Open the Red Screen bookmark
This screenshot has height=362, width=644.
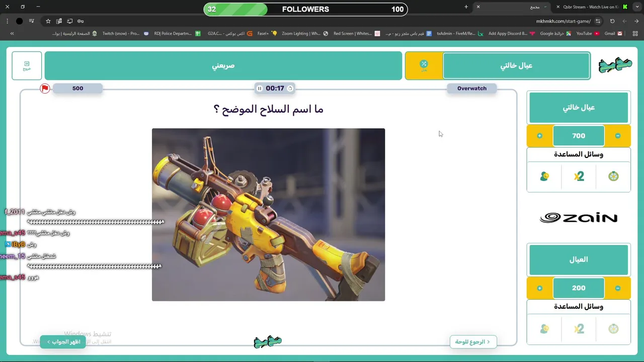357,34
